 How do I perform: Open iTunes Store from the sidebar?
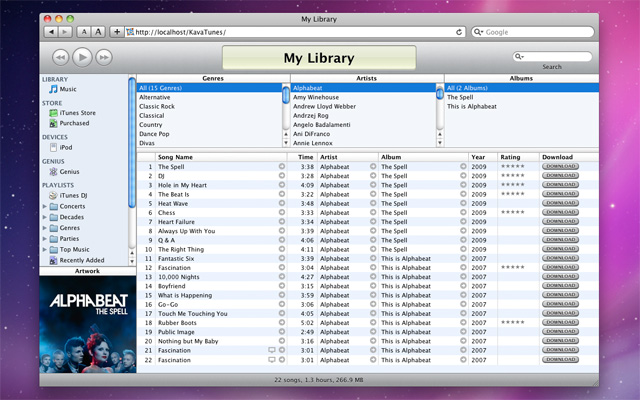[76, 113]
